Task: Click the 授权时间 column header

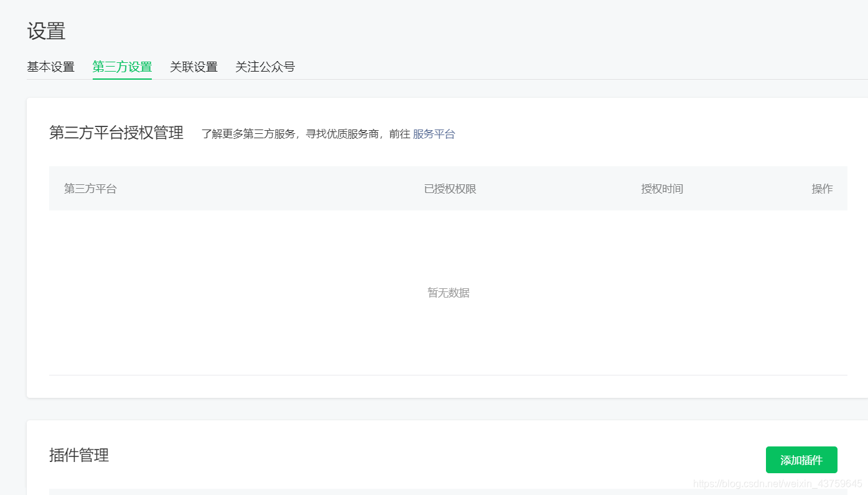Action: click(x=662, y=189)
